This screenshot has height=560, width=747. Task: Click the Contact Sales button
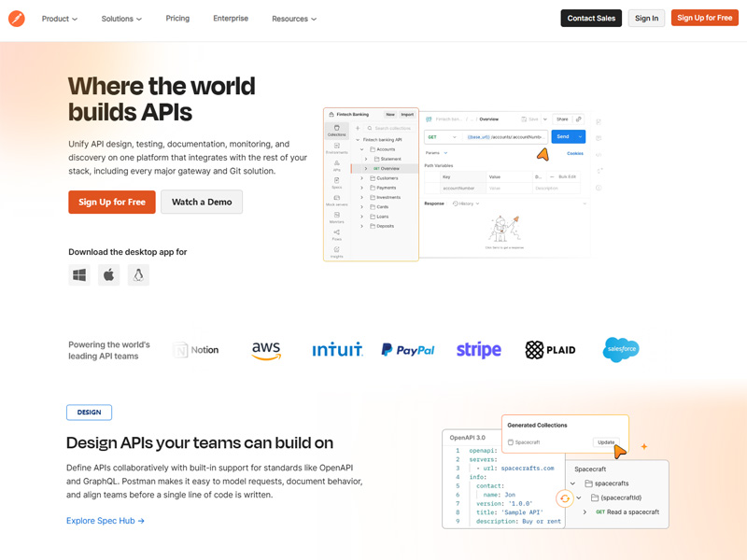point(591,18)
